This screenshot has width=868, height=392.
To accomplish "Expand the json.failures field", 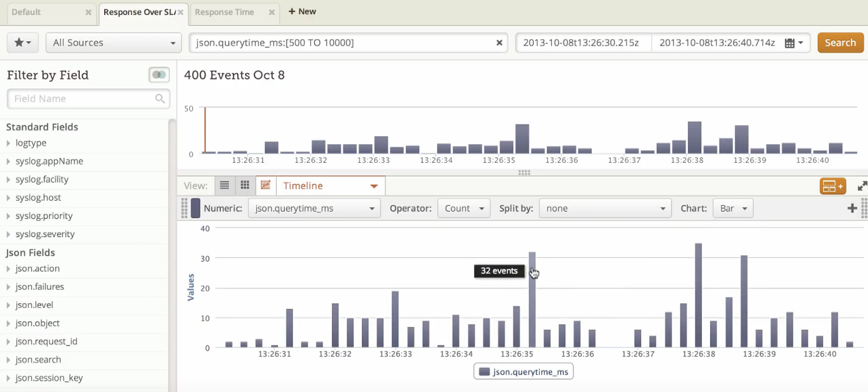I will coord(39,287).
